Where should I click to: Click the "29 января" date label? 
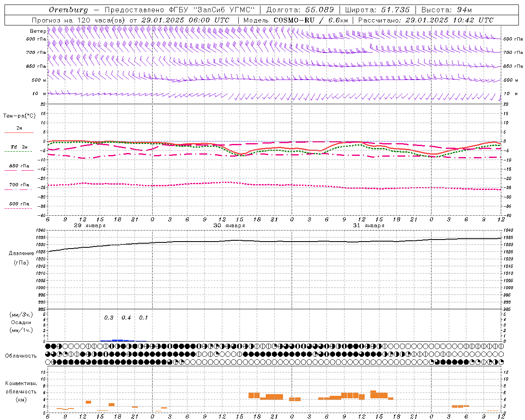pyautogui.click(x=89, y=226)
